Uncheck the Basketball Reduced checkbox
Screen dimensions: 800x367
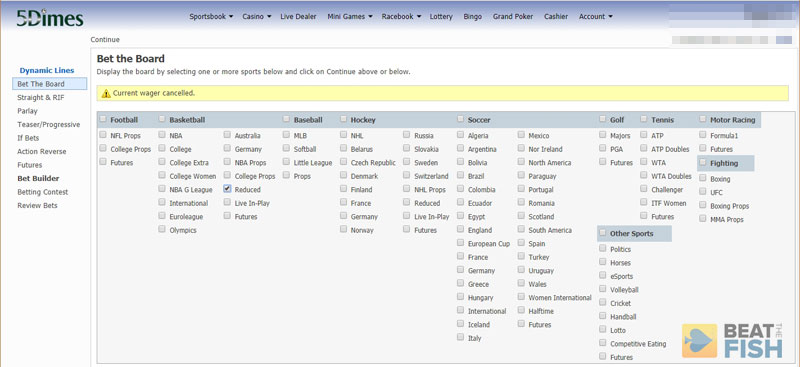pos(227,189)
